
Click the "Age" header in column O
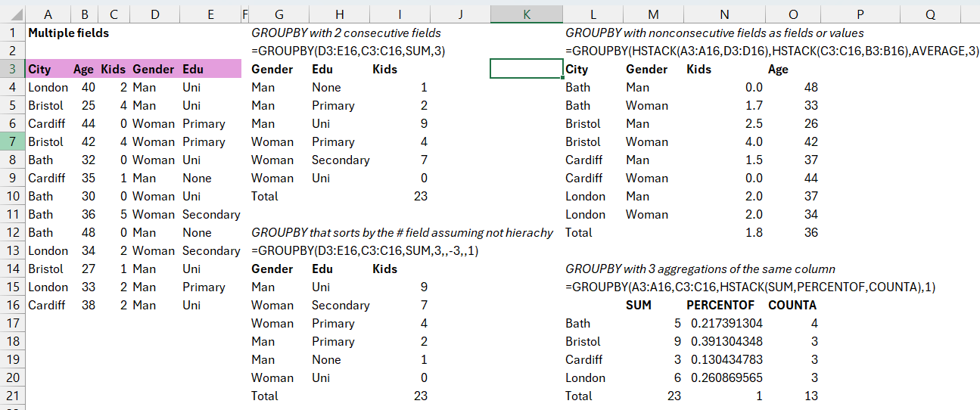[778, 69]
